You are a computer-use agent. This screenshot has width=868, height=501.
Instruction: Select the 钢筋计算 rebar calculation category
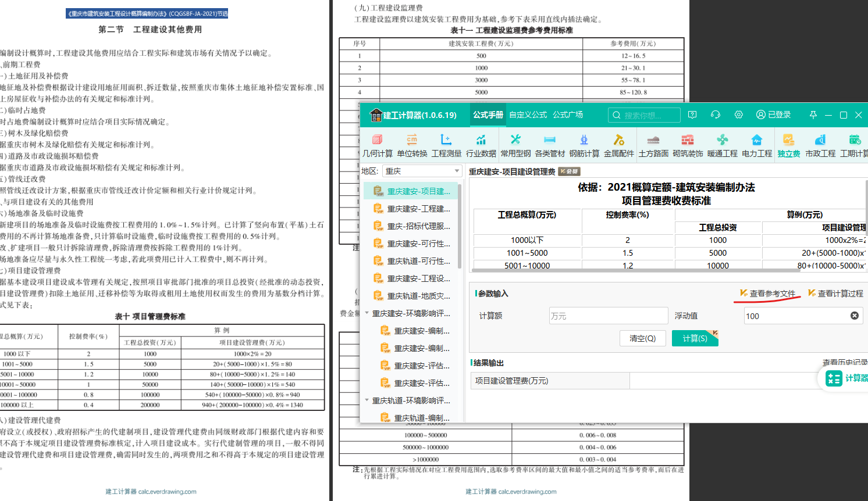point(584,145)
